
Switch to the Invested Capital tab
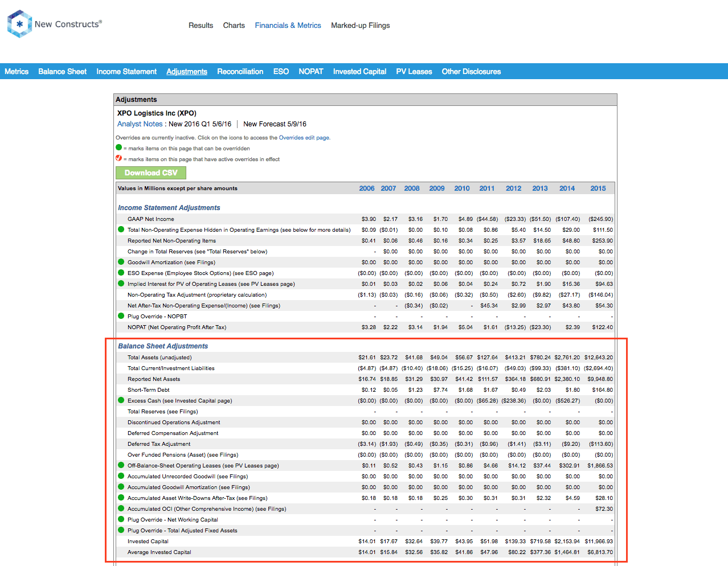point(360,72)
